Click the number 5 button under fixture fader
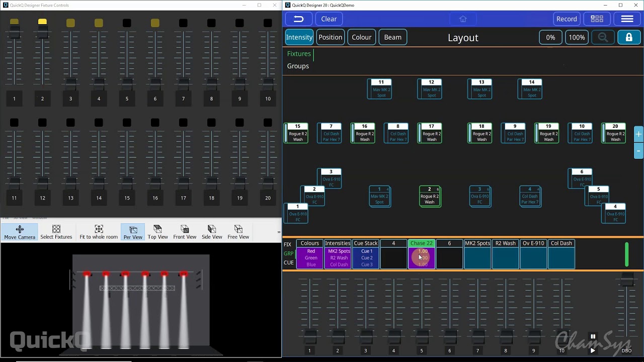Image resolution: width=644 pixels, height=362 pixels. (127, 99)
